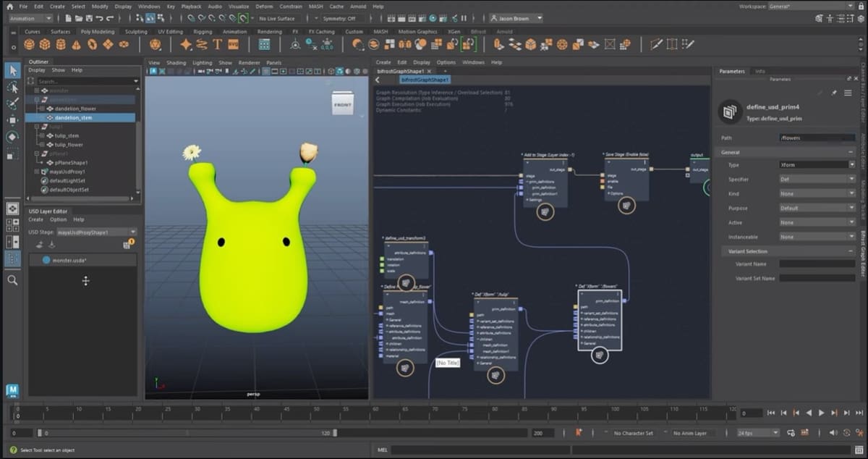
Task: Open the Purpose dropdown showing Default
Action: pos(817,209)
